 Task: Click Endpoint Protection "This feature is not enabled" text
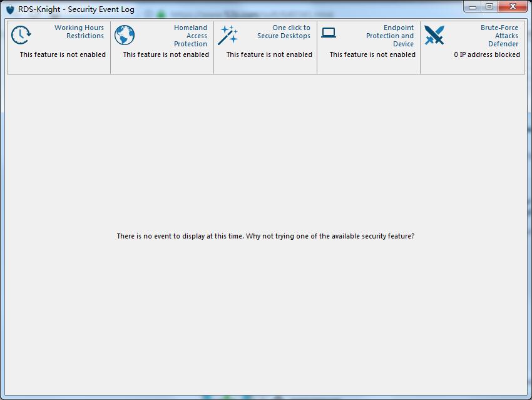pyautogui.click(x=372, y=54)
